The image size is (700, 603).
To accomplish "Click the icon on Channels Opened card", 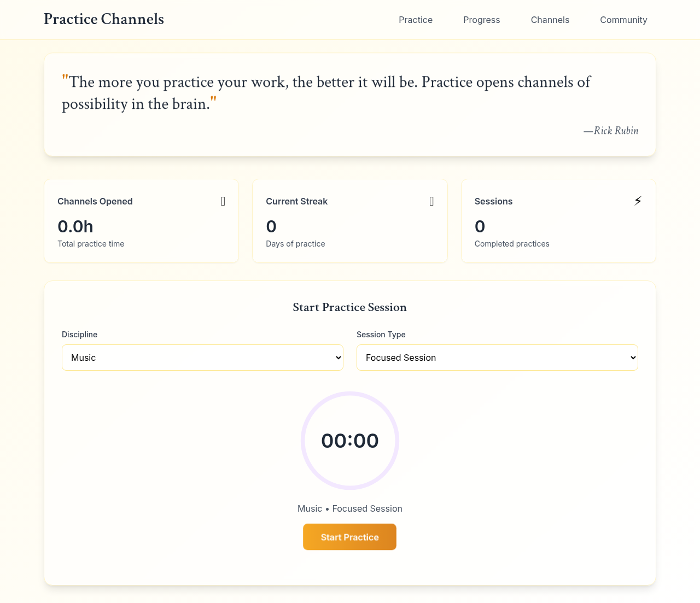I will (x=223, y=201).
